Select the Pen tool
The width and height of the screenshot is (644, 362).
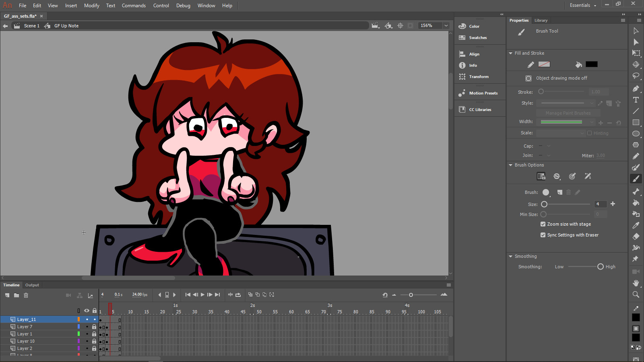(x=636, y=88)
